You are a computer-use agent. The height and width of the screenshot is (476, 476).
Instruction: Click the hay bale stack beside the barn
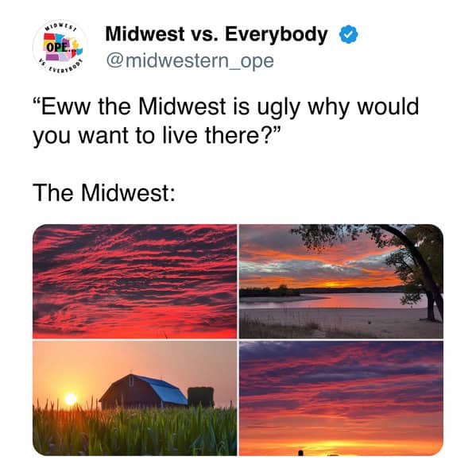pos(201,397)
